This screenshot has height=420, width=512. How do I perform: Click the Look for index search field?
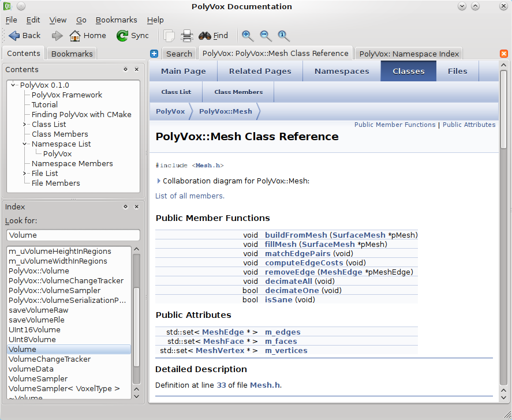point(73,235)
